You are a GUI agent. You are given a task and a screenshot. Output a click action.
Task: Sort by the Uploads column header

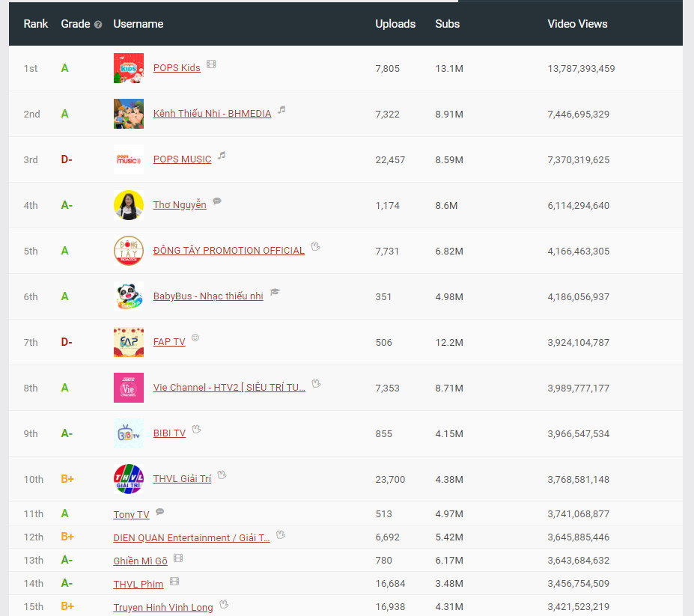[395, 24]
